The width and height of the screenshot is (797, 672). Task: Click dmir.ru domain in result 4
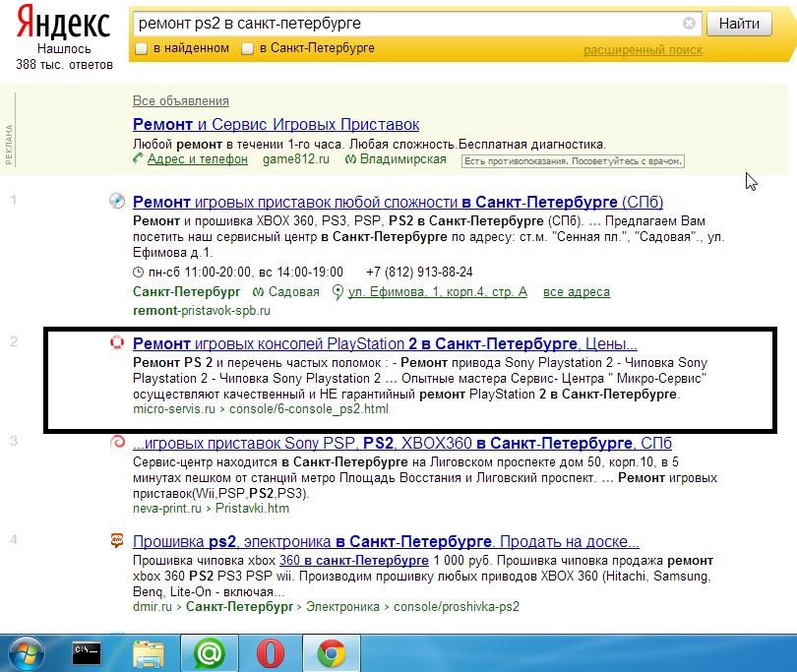pos(153,606)
